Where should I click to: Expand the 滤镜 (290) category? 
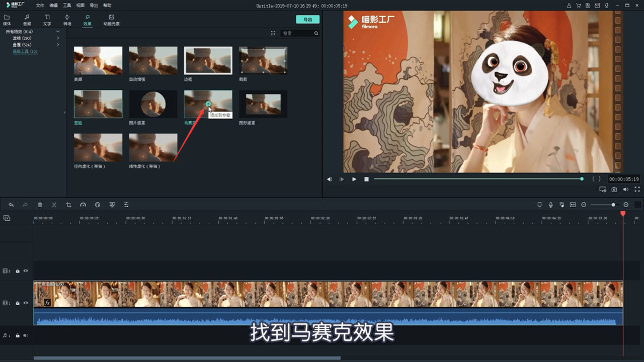point(58,38)
